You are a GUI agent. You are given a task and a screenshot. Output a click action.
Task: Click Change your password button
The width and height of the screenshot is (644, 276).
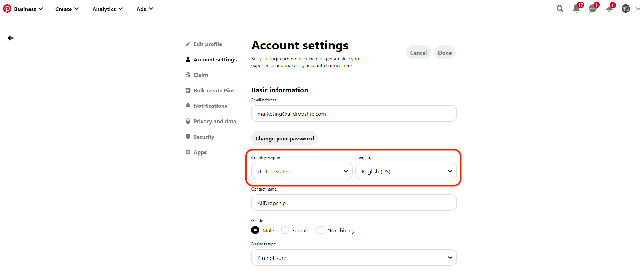point(284,138)
